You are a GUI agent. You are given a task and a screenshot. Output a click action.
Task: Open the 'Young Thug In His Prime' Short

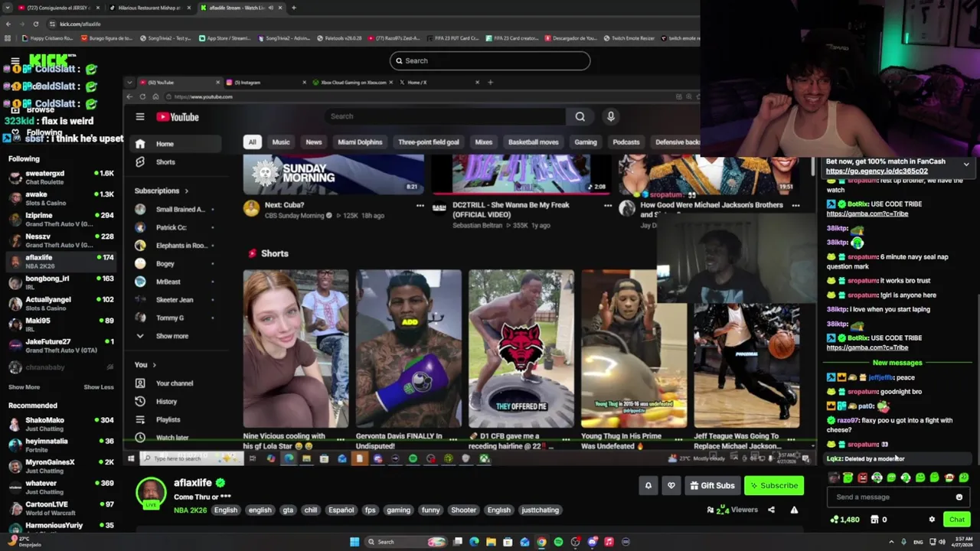pos(634,348)
